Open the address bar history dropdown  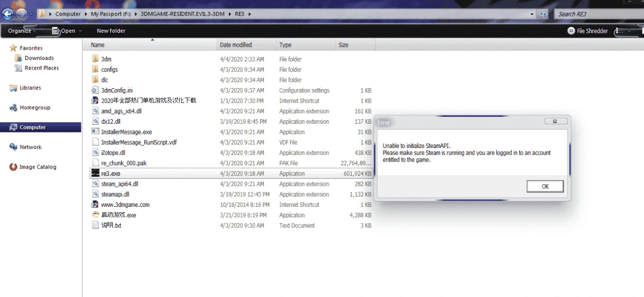[x=533, y=14]
